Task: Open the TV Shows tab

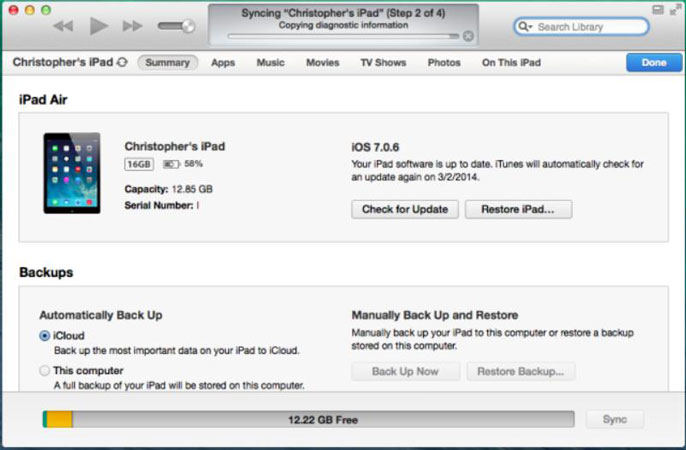Action: (x=383, y=63)
